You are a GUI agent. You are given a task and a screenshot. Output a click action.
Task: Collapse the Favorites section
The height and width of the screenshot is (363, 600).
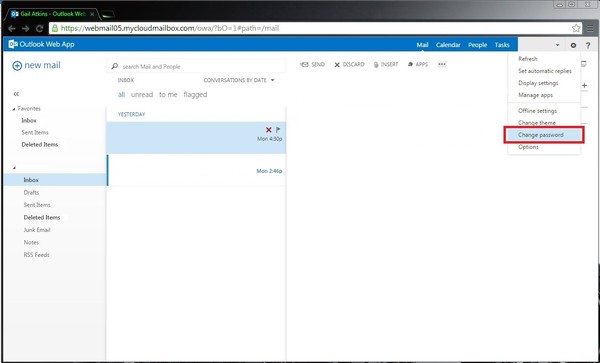[14, 109]
